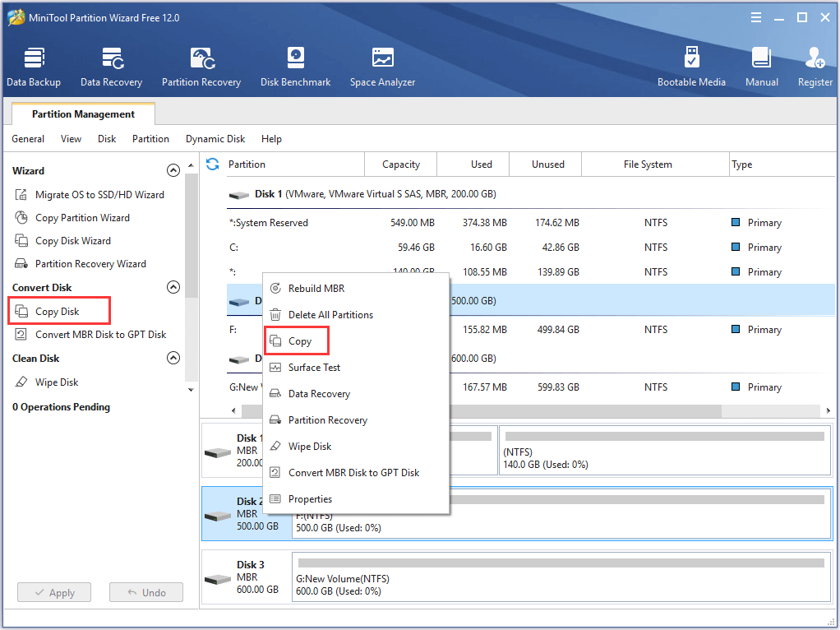Collapse the Wizard section
The image size is (840, 630).
pos(173,171)
